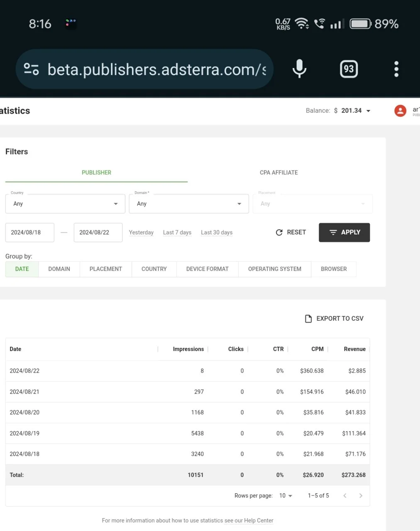Select the Yesterday date shortcut
The width and height of the screenshot is (420, 531).
pyautogui.click(x=141, y=232)
